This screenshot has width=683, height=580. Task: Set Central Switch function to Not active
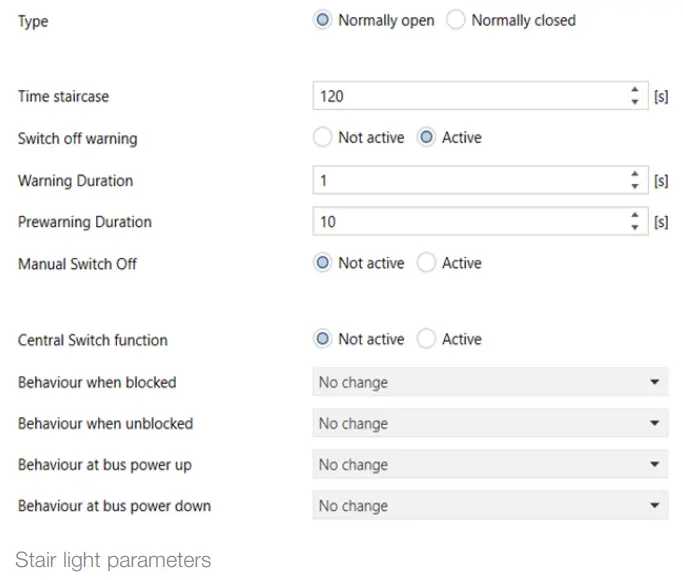(323, 339)
